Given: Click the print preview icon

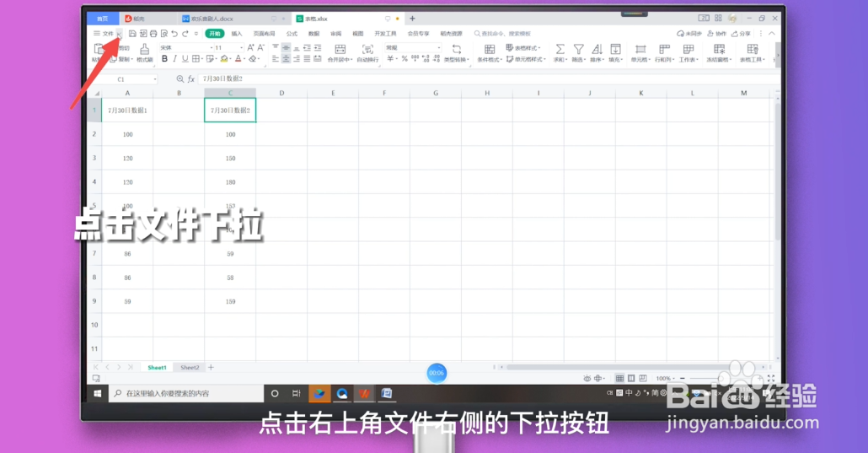Looking at the screenshot, I should click(163, 34).
